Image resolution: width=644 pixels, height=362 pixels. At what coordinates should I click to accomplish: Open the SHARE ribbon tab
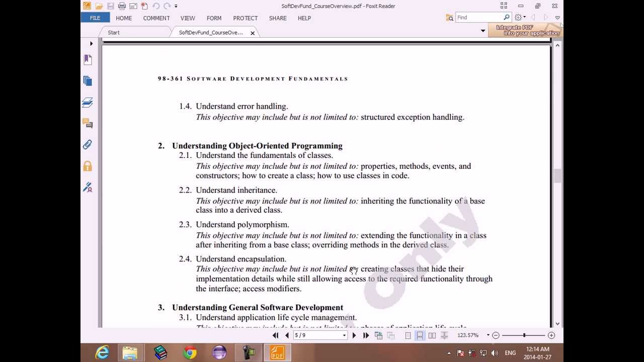pos(278,18)
